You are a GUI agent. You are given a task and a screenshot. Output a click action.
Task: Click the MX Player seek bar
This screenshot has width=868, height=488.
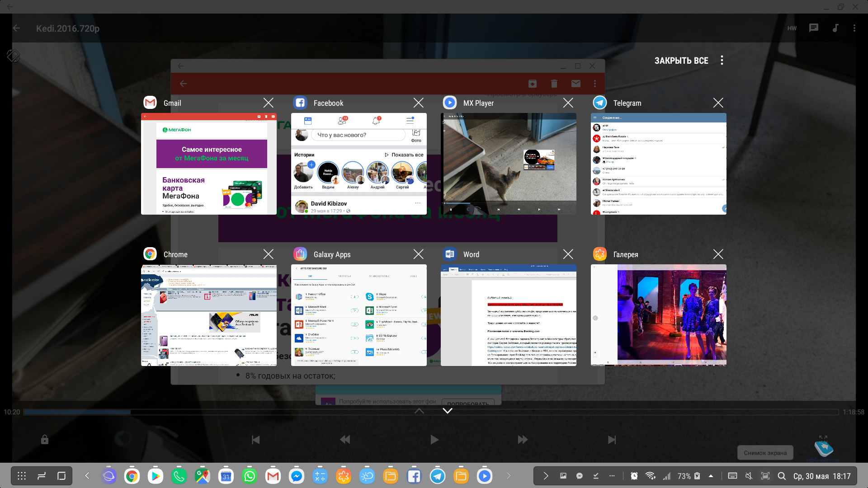[431, 412]
